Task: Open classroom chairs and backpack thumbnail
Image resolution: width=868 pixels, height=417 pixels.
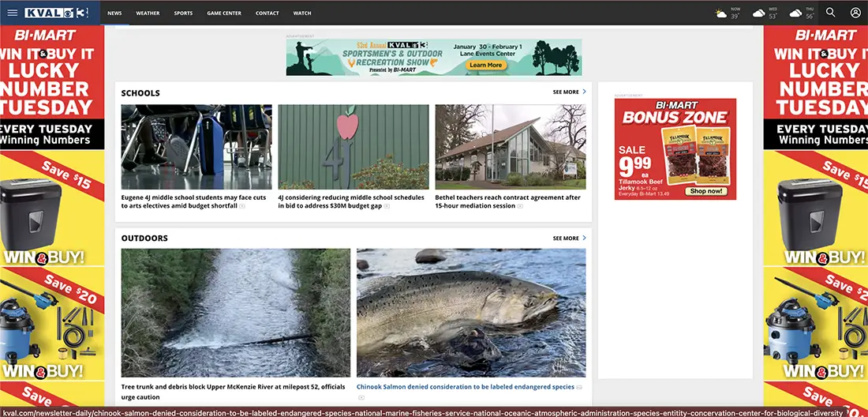Action: (196, 147)
